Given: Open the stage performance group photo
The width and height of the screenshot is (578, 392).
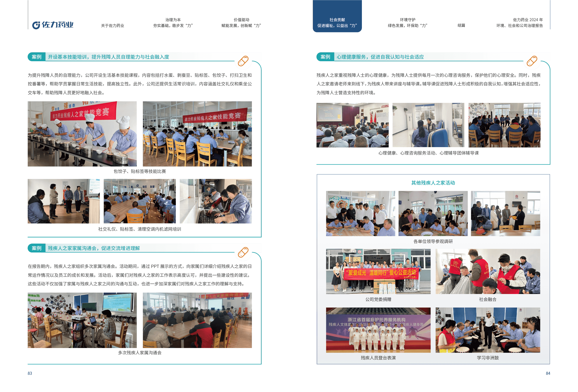Looking at the screenshot, I should [x=378, y=330].
